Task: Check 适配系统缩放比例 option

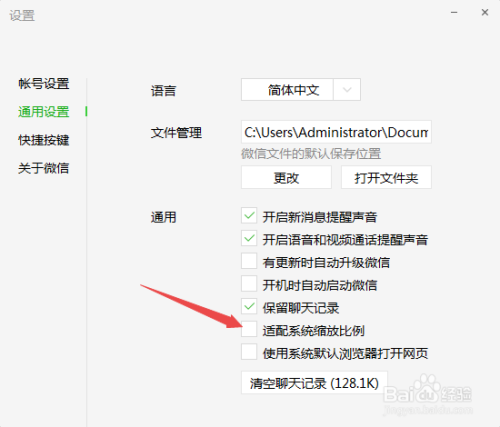Action: click(x=249, y=329)
